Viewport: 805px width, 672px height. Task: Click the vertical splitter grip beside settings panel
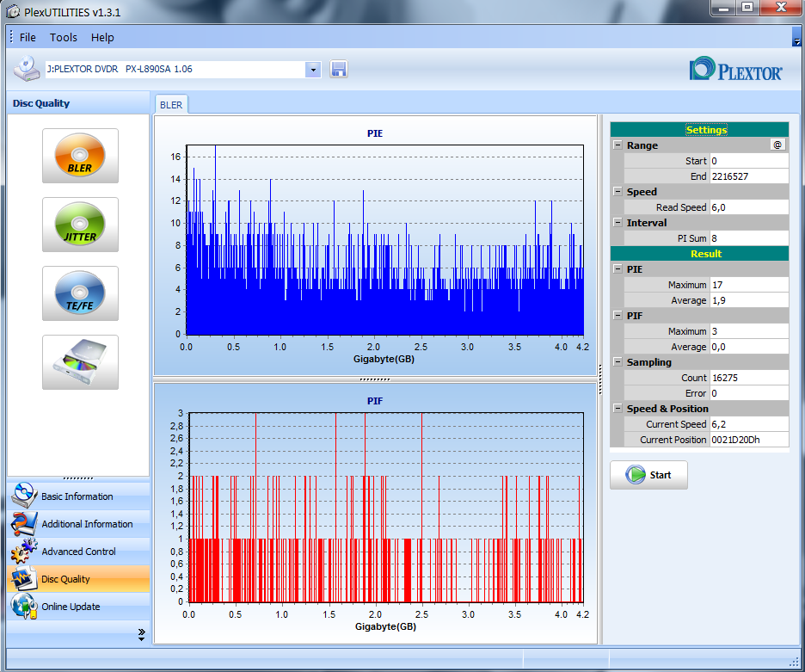tap(600, 379)
